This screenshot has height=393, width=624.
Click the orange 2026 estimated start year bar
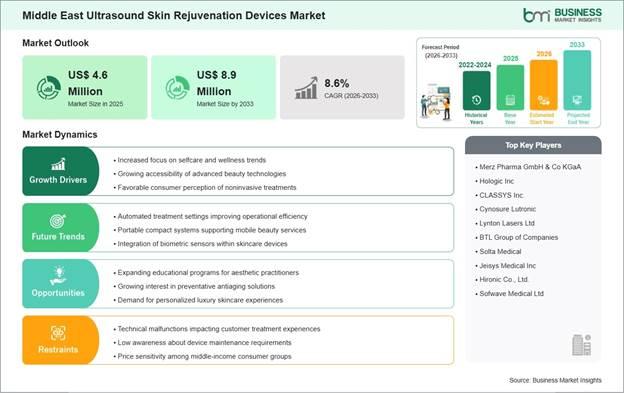tap(544, 85)
